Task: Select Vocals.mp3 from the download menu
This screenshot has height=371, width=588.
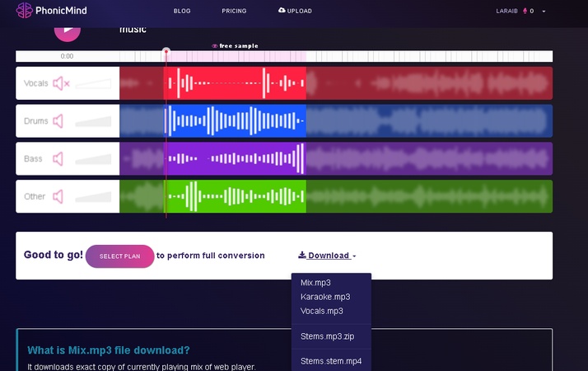Action: tap(321, 311)
